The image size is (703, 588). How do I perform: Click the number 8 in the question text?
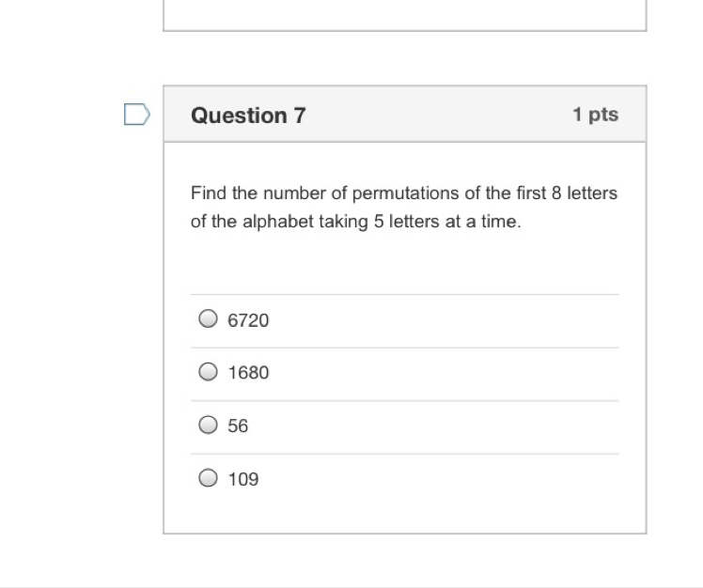point(555,193)
